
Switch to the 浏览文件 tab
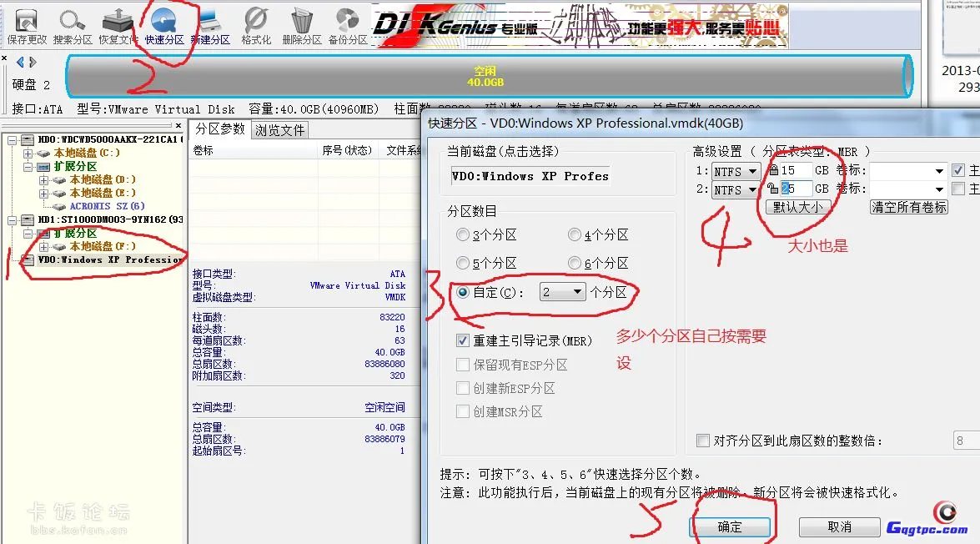pyautogui.click(x=280, y=130)
